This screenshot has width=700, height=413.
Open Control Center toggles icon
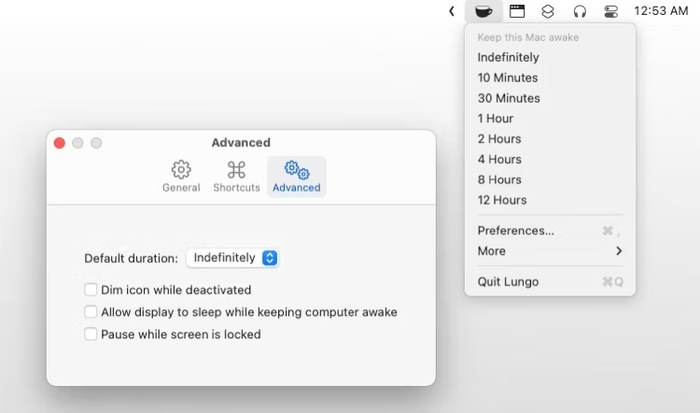[x=611, y=11]
